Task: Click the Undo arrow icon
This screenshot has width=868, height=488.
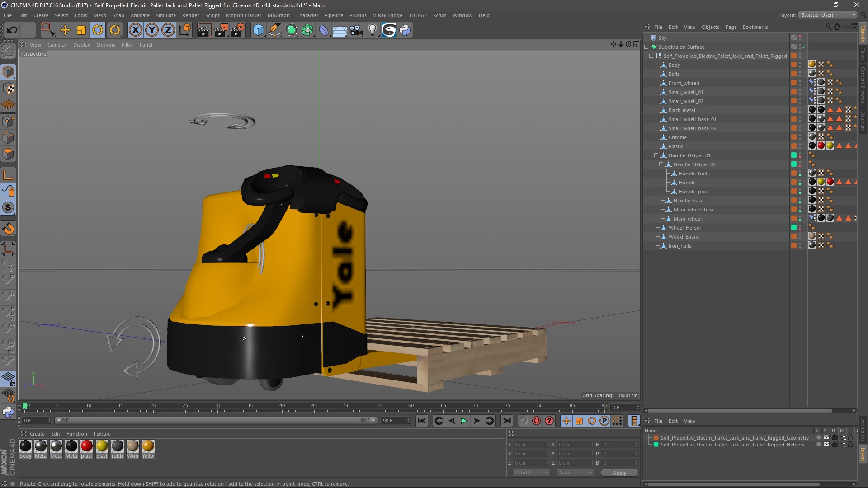Action: pyautogui.click(x=12, y=30)
